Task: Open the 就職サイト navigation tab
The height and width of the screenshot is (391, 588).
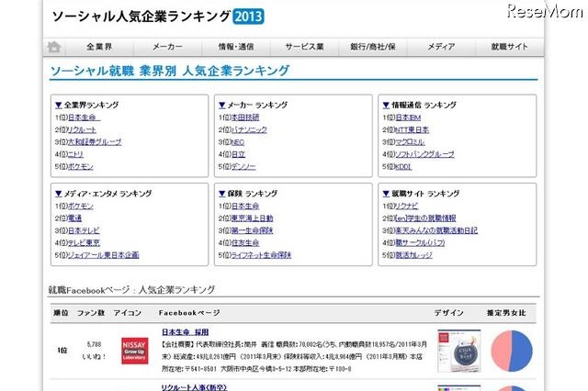Action: click(509, 47)
